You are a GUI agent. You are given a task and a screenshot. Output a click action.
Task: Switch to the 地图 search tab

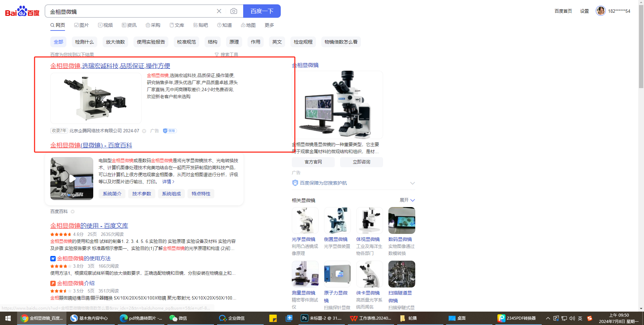click(248, 25)
